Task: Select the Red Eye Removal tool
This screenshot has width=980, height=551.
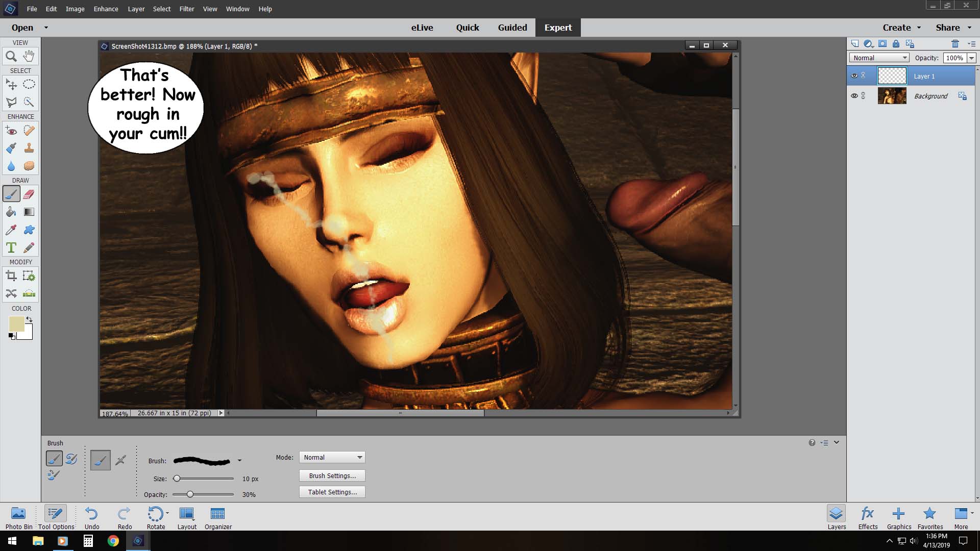Action: pyautogui.click(x=11, y=131)
